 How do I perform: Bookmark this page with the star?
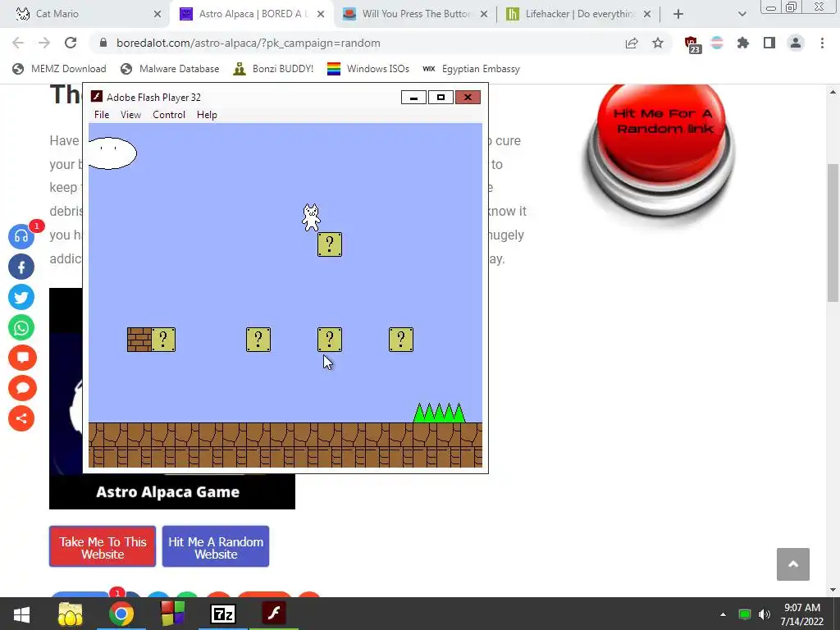[x=658, y=43]
